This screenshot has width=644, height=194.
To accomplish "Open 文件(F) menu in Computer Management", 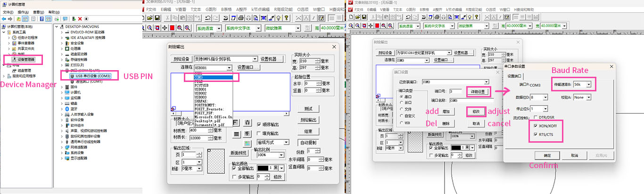I will pyautogui.click(x=8, y=12).
